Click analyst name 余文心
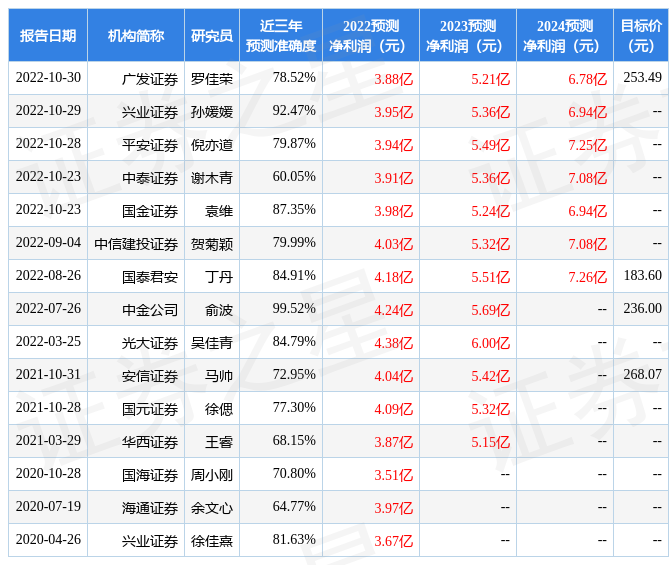Viewport: 669px width, 565px height. 212,508
